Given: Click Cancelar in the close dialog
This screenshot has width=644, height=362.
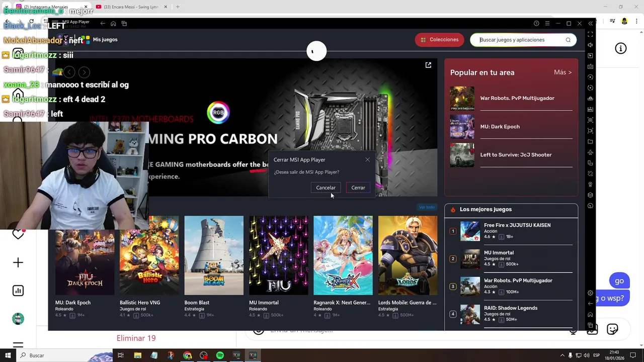Looking at the screenshot, I should (326, 188).
